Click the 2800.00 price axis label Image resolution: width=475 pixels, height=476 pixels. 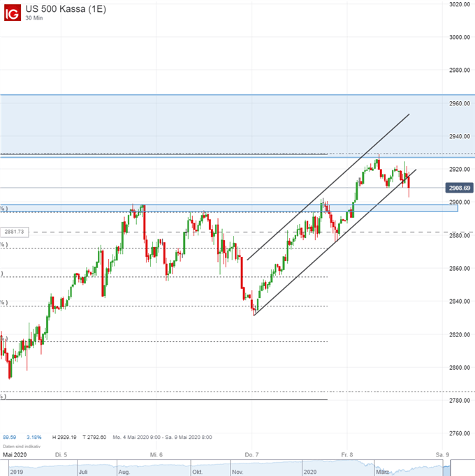(x=460, y=367)
